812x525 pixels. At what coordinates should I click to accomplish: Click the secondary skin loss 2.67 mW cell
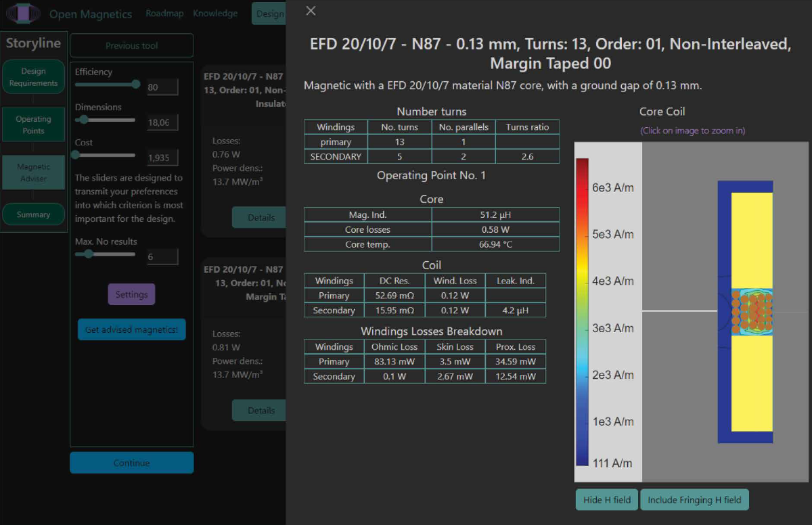(455, 376)
